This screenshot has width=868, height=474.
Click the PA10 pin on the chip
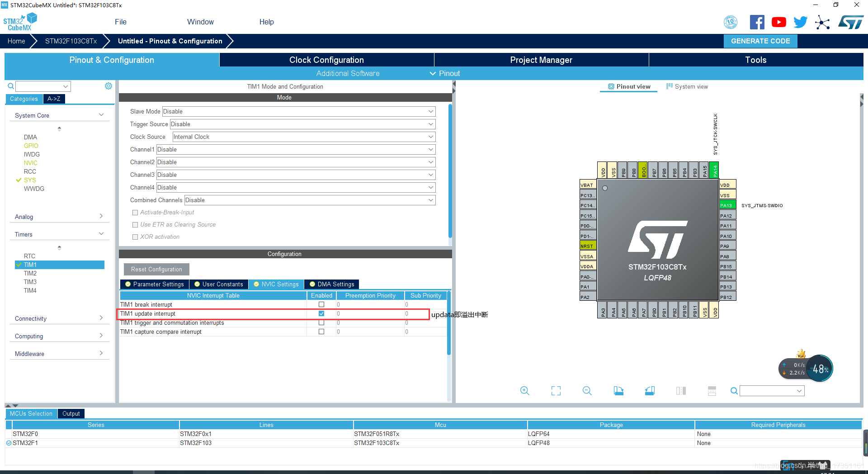pos(727,236)
